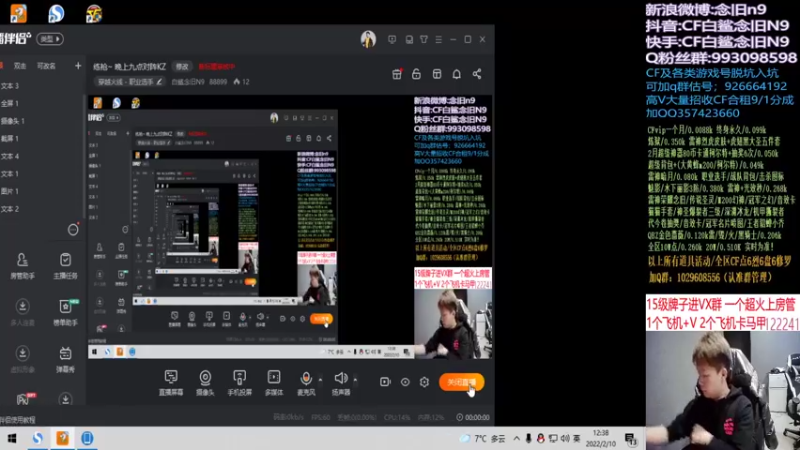This screenshot has height=450, width=800.
Task: Open the 弹幕秀 tool
Action: point(65,359)
